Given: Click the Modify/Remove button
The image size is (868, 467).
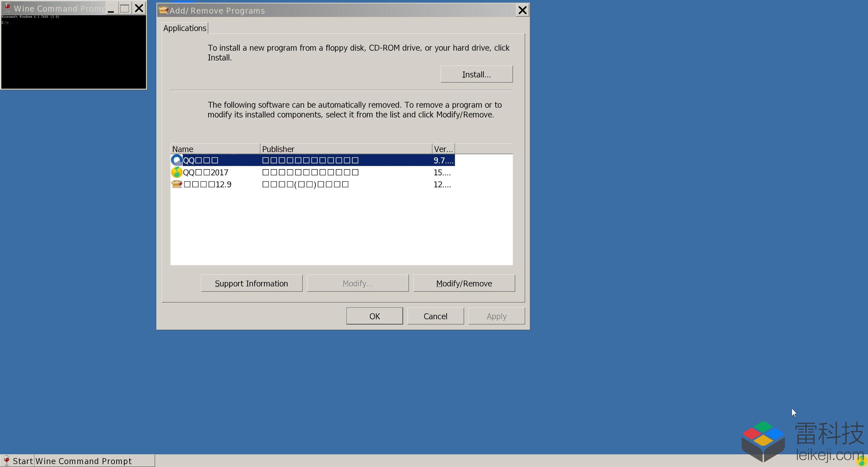Looking at the screenshot, I should pos(464,283).
